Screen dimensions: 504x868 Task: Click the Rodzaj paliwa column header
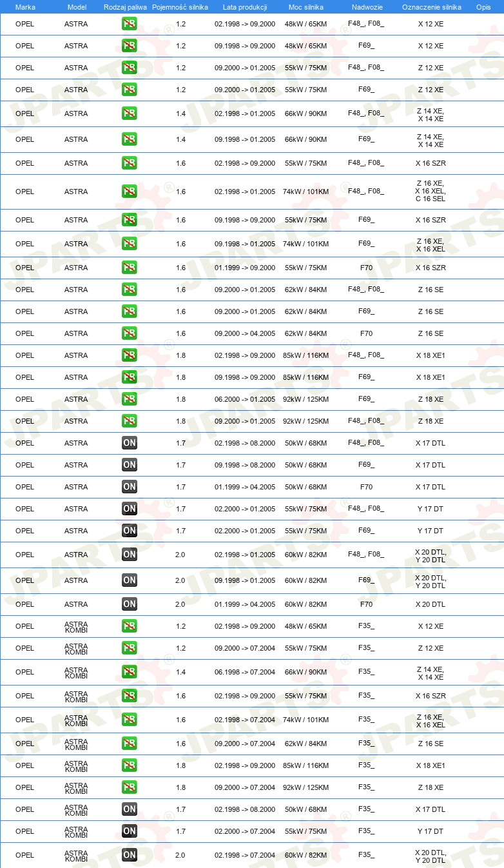(126, 6)
